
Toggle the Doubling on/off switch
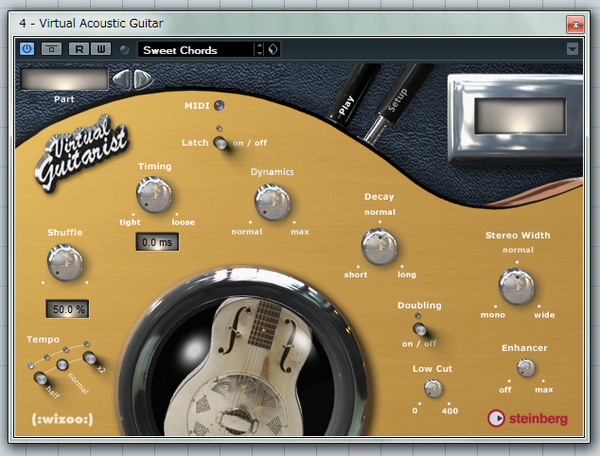pyautogui.click(x=419, y=329)
